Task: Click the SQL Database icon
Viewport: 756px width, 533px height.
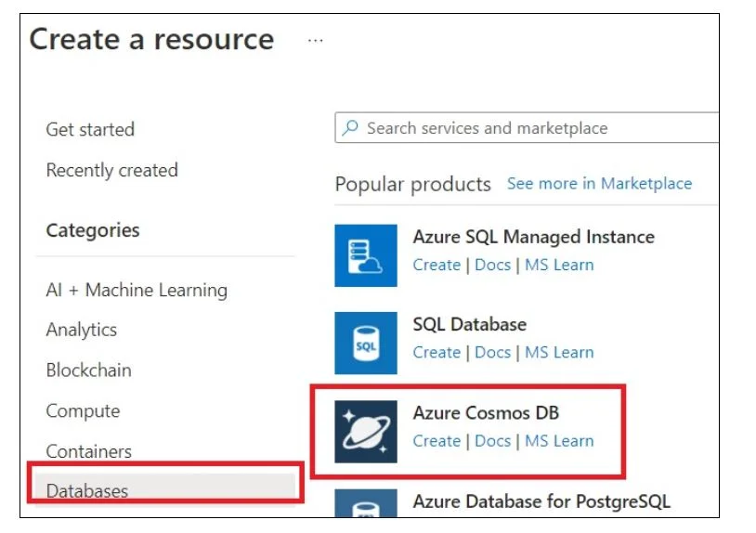Action: click(x=366, y=344)
